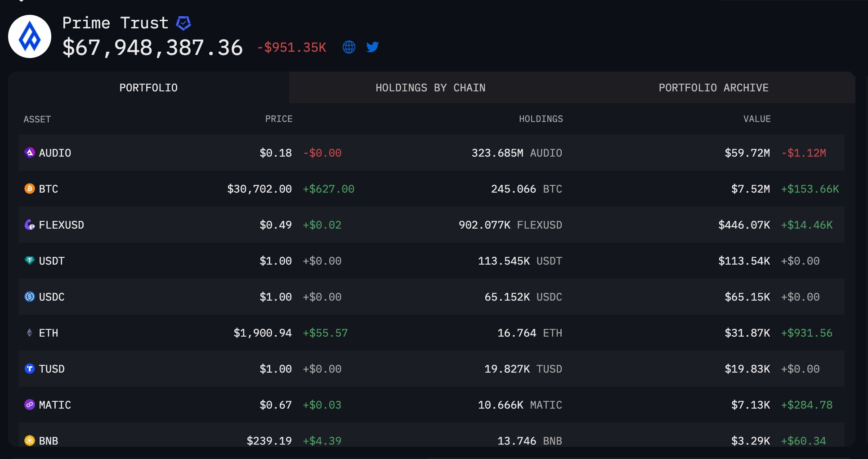Viewport: 868px width, 459px height.
Task: Open the AUDIO asset link
Action: (55, 153)
